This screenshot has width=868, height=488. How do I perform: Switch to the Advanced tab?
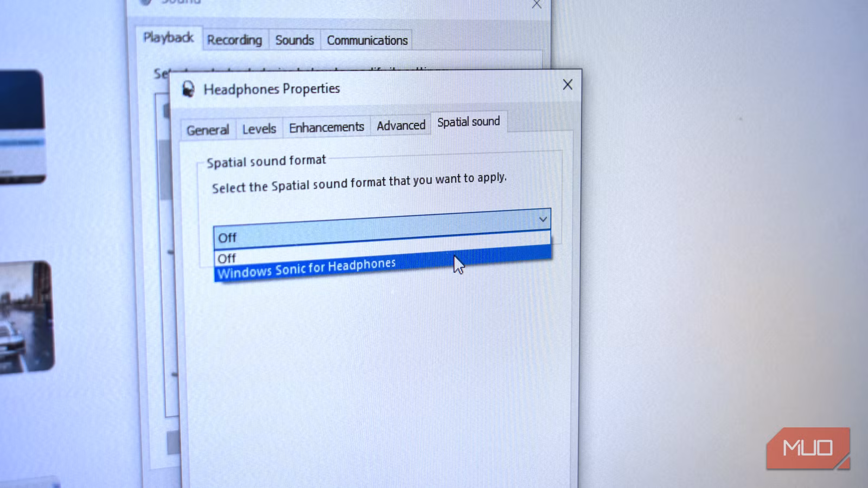click(401, 125)
